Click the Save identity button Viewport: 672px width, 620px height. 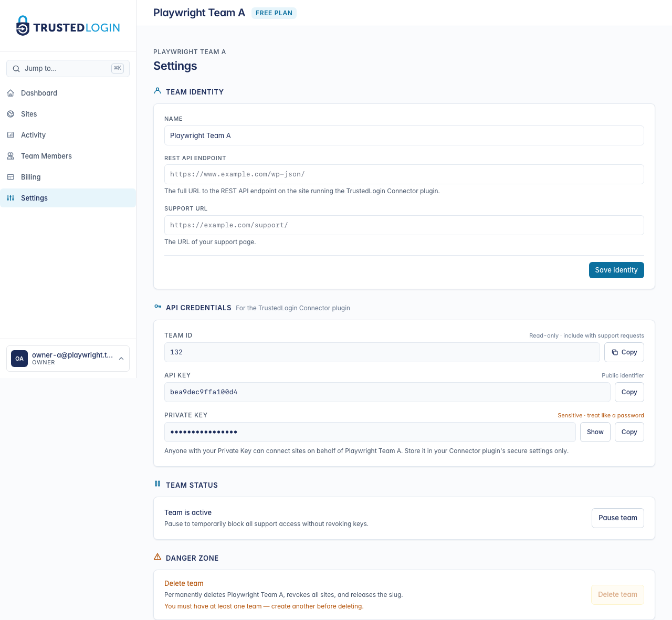tap(616, 270)
